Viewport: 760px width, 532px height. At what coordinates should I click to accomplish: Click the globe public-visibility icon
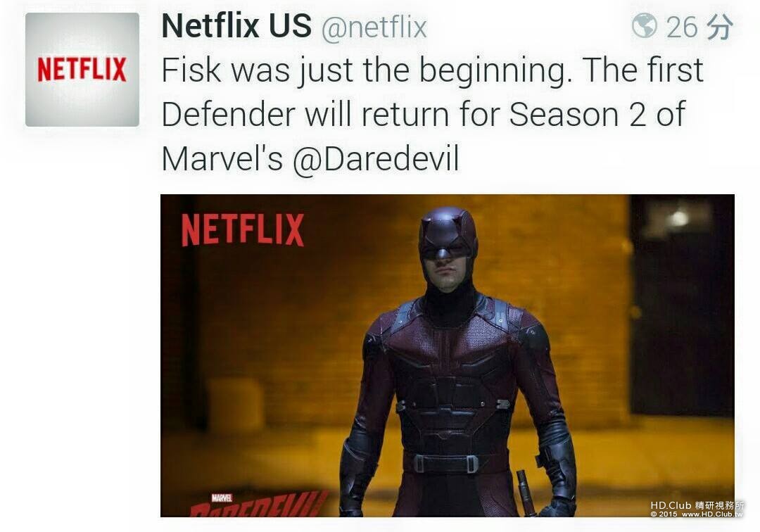point(644,25)
